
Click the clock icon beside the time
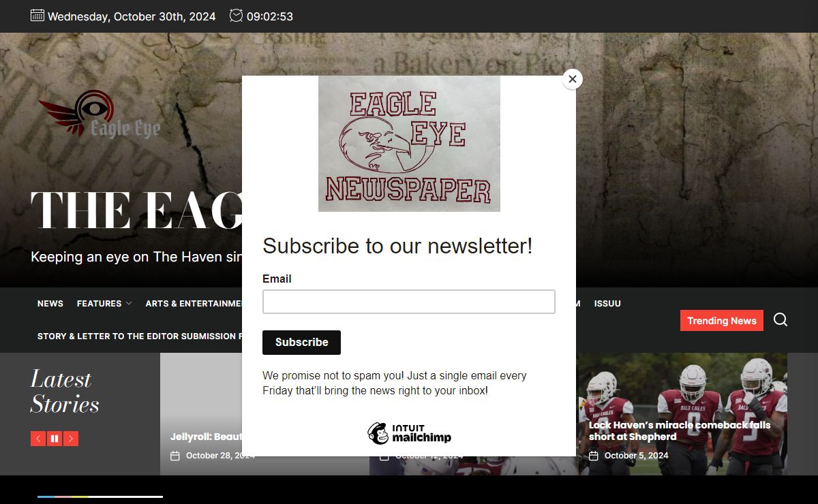(x=236, y=16)
